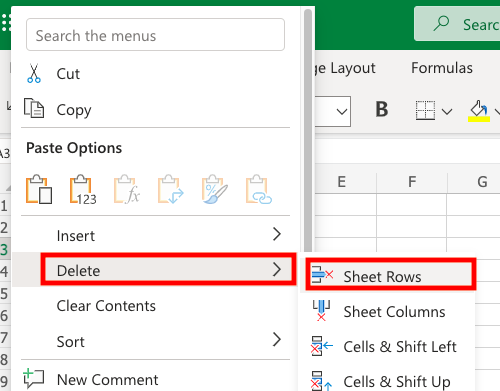Expand the Insert submenu arrow
Viewport: 500px width, 391px height.
(277, 234)
